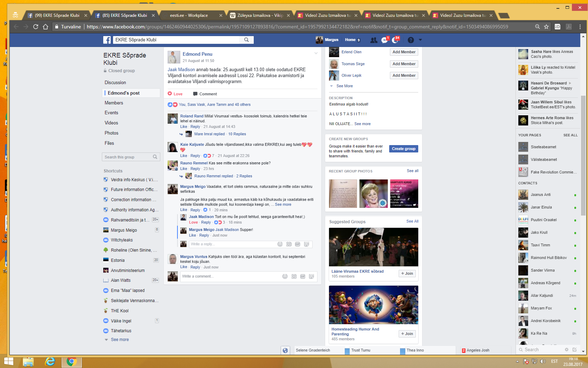Screen dimensions: 588x368
Task: Click the friend requests icon
Action: (x=373, y=40)
